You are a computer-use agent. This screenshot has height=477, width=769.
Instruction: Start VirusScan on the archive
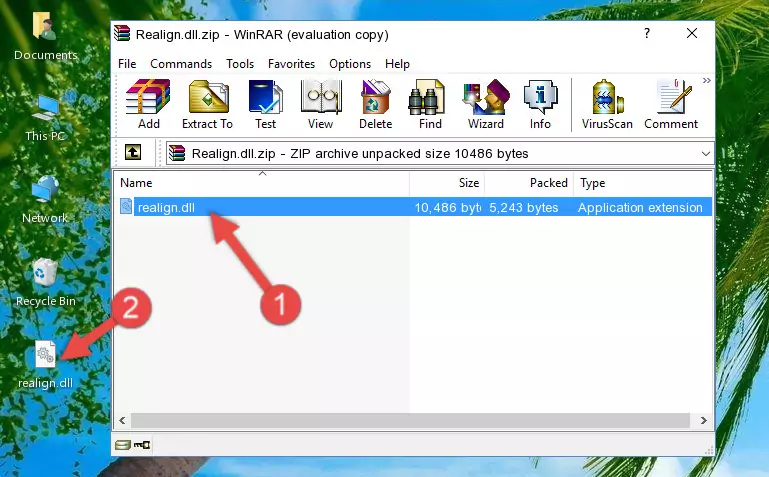click(x=607, y=104)
